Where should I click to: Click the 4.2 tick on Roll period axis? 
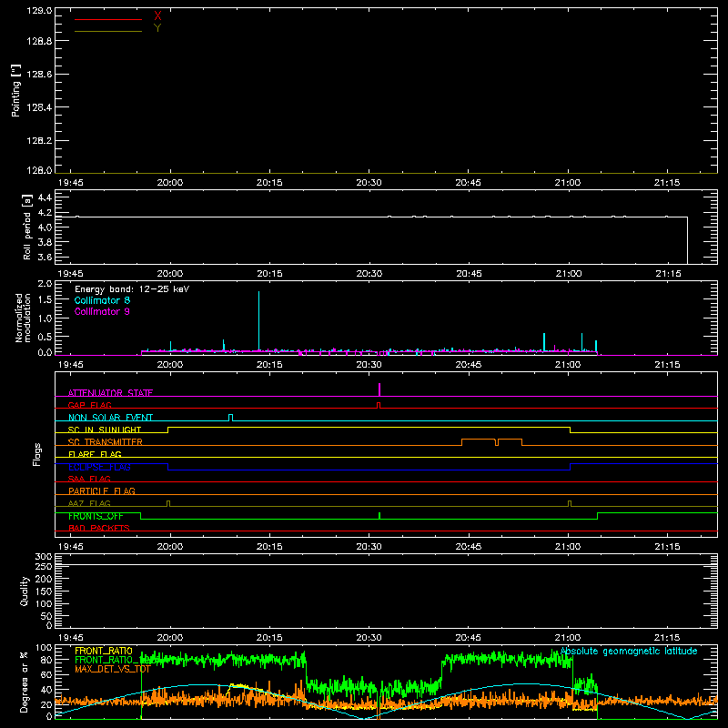click(45, 213)
